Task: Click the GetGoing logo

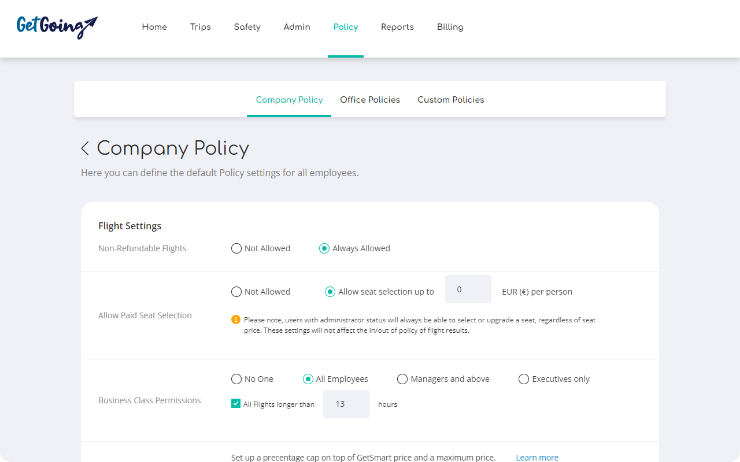Action: (57, 25)
